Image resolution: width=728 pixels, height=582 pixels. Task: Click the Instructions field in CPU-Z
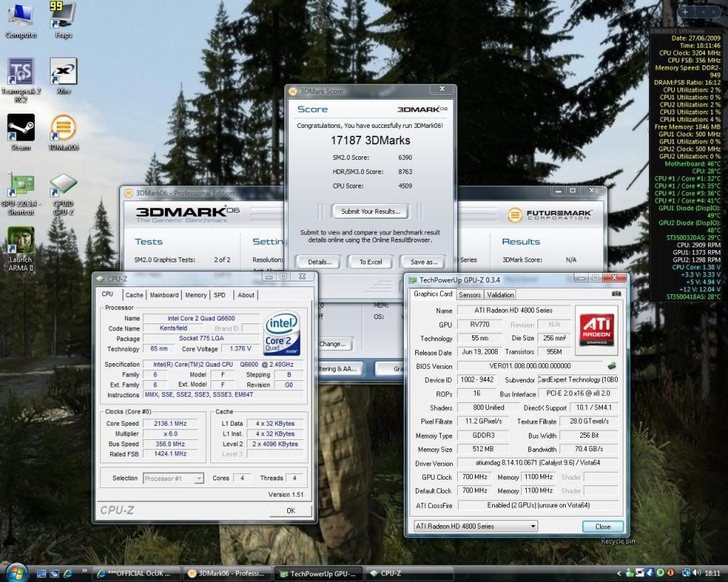coord(224,395)
